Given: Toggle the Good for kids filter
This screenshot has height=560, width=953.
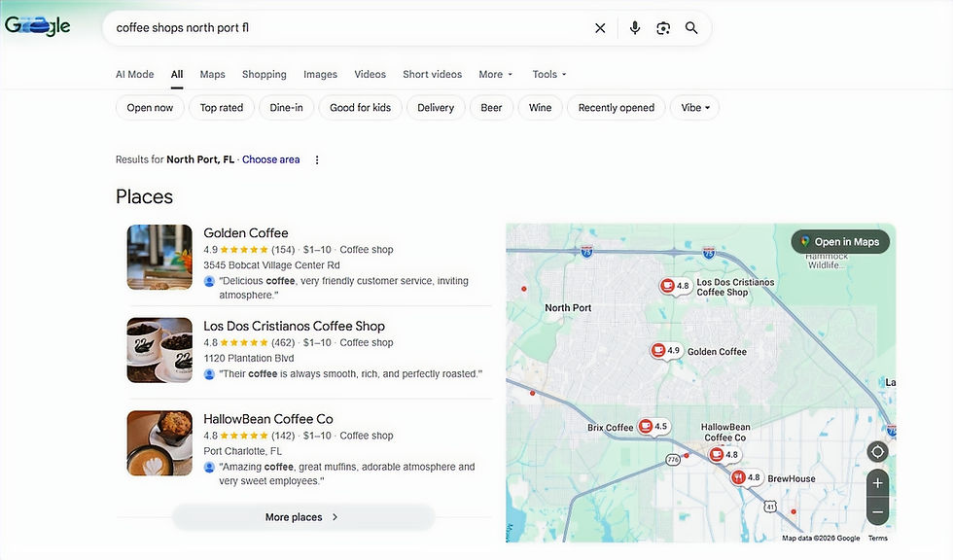Looking at the screenshot, I should 361,108.
